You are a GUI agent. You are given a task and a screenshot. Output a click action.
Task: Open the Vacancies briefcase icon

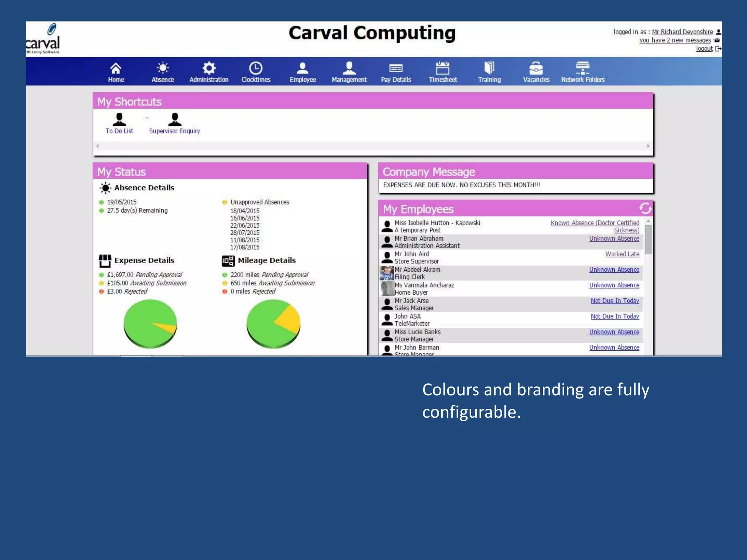coord(536,68)
